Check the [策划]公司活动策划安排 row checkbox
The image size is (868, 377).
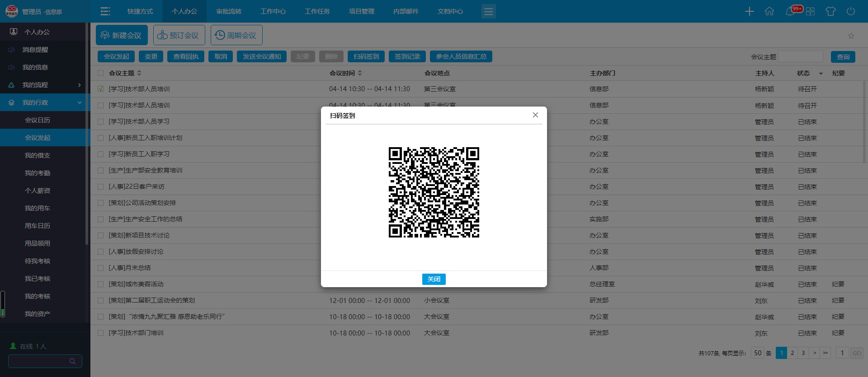tap(101, 203)
